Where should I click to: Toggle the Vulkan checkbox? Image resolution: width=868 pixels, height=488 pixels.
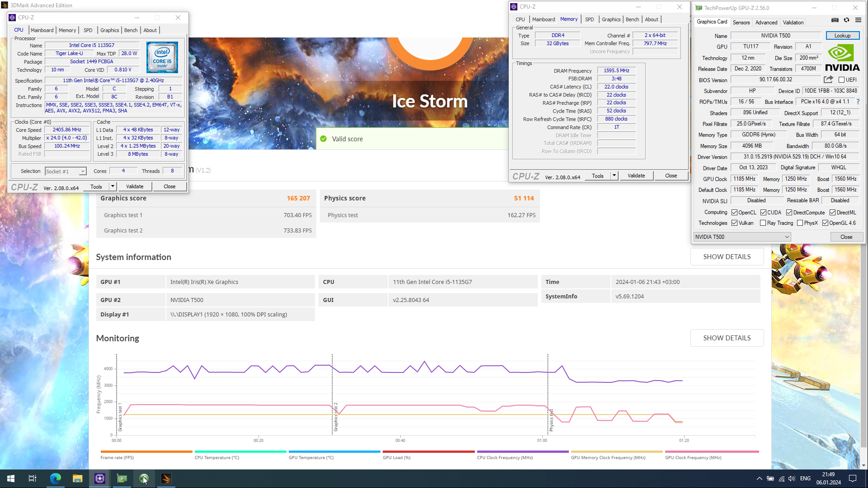(734, 223)
